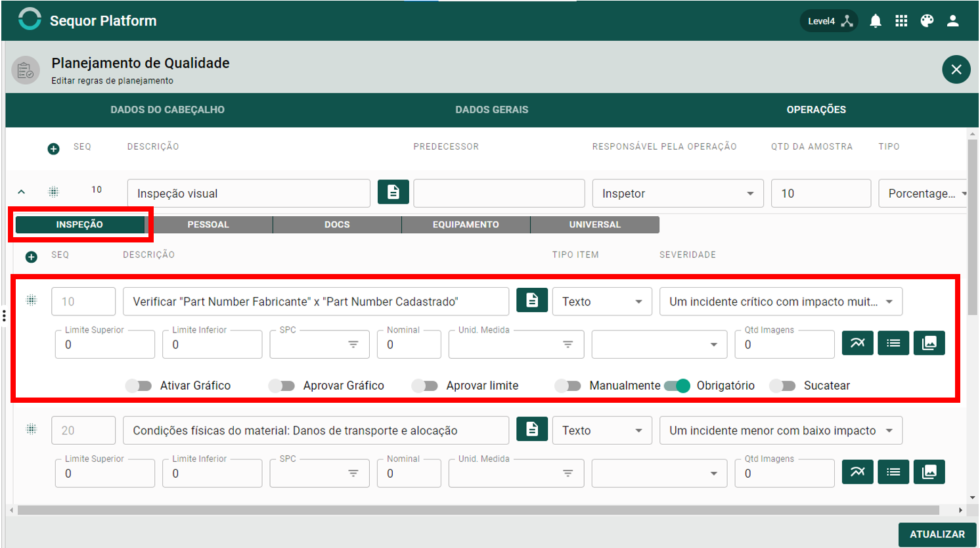Viewport: 980px width, 548px height.
Task: Open the Inspetor responsável dropdown
Action: (678, 193)
